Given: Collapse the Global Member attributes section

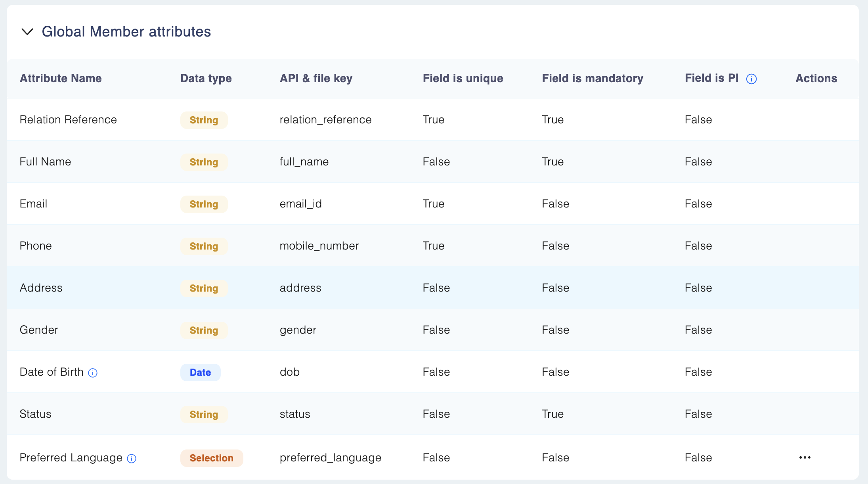Looking at the screenshot, I should pos(27,32).
